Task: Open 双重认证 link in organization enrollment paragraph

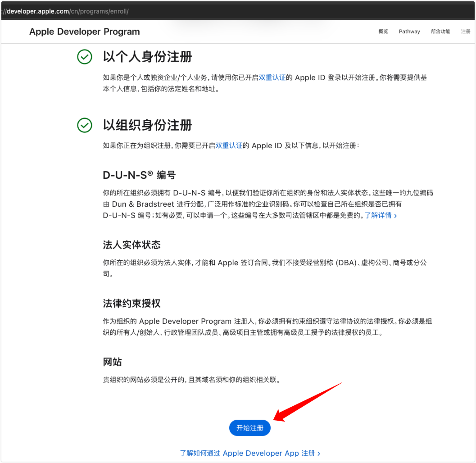Action: 229,146
